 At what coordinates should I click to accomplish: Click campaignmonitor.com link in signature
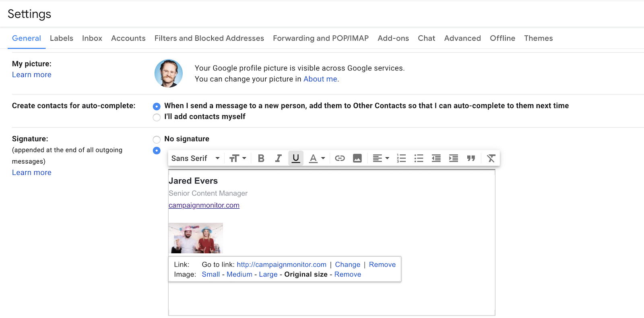pyautogui.click(x=204, y=205)
